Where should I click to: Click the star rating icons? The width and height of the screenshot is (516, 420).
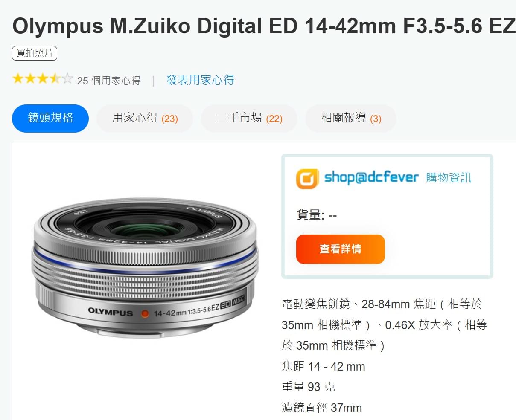[x=43, y=79]
